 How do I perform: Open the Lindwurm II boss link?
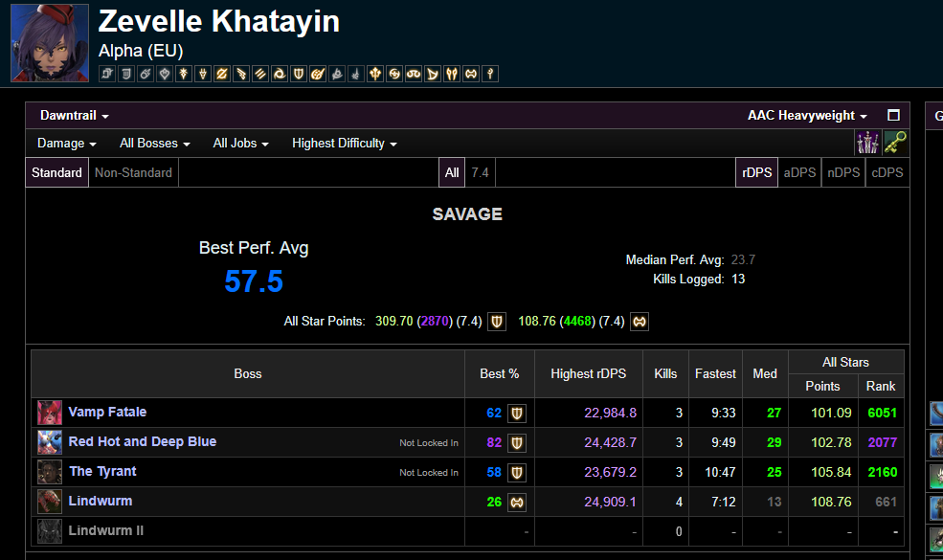[x=106, y=530]
